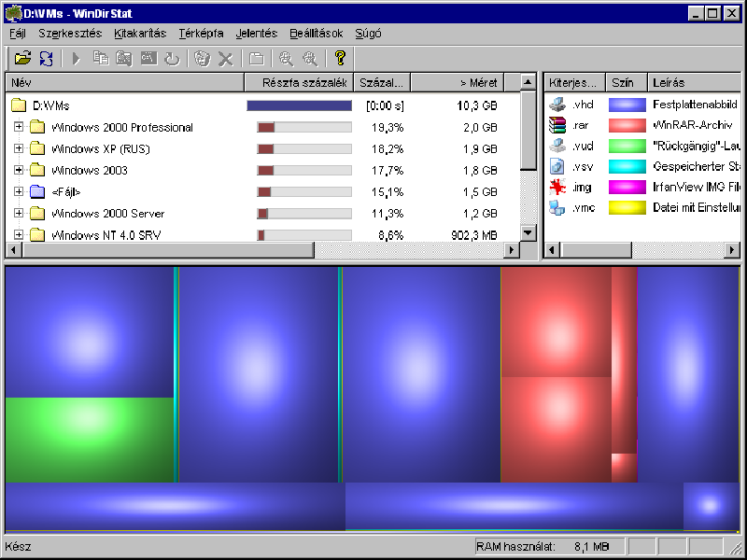Click the magenta .img color swatch
Image resolution: width=747 pixels, height=560 pixels.
point(627,188)
